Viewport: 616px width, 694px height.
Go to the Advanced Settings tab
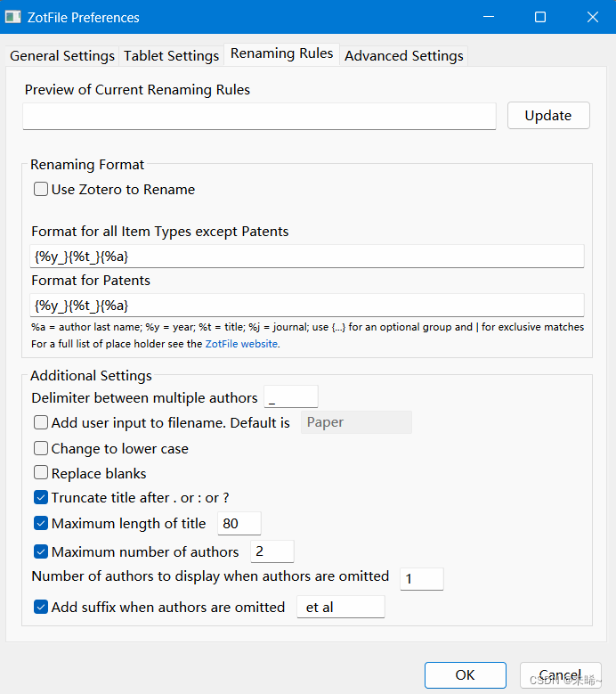[404, 56]
